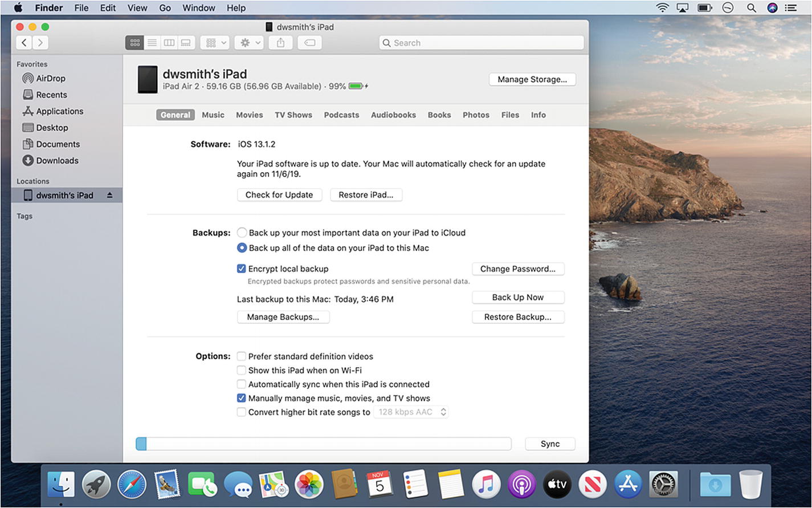Switch to the Audiobooks tab
812x508 pixels.
point(393,115)
